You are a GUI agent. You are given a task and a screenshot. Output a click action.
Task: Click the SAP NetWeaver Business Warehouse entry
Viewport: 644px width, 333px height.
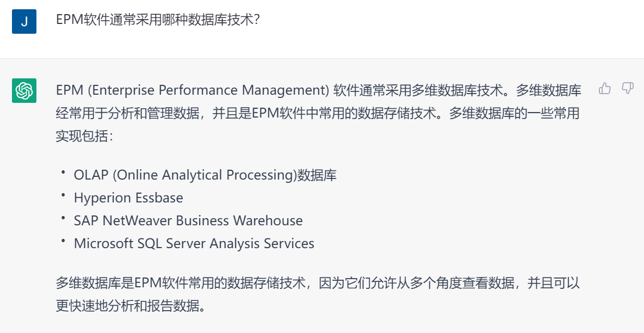coord(188,220)
